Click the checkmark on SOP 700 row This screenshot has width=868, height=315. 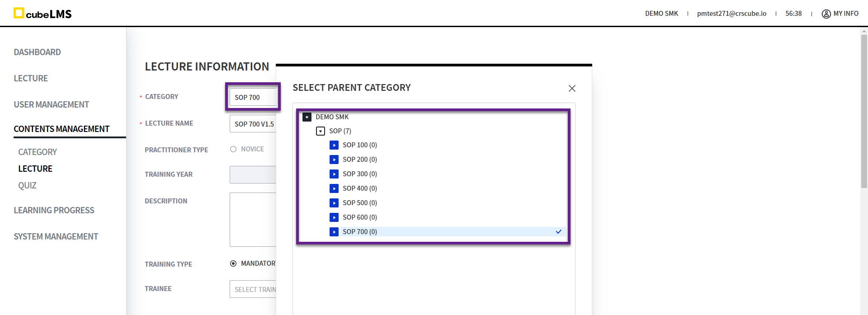[x=558, y=232]
